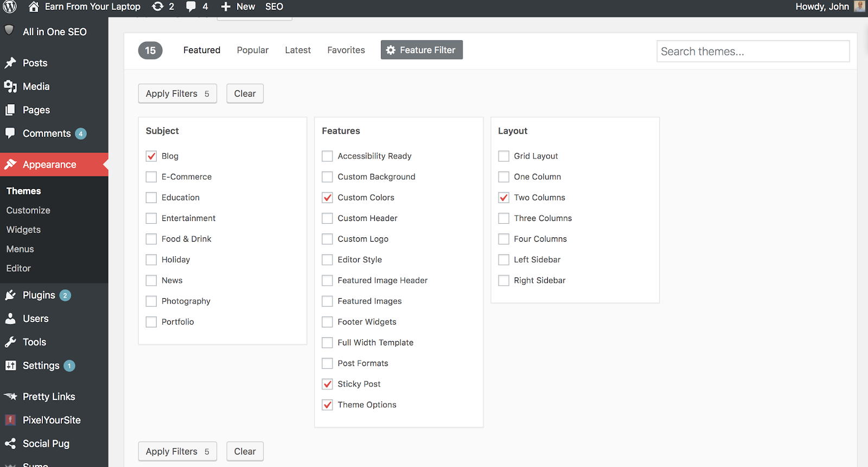Open the updates icon in admin bar
Viewport: 868px width, 467px height.
click(158, 7)
